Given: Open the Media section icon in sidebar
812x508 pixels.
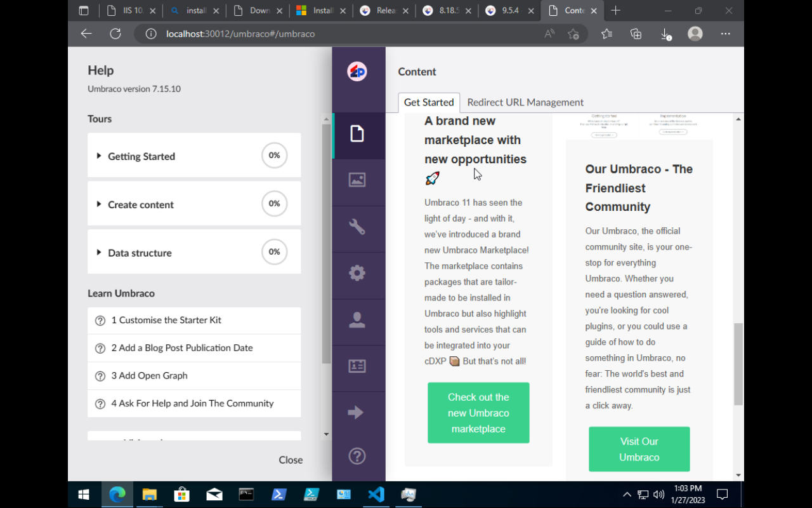Looking at the screenshot, I should pos(357,180).
